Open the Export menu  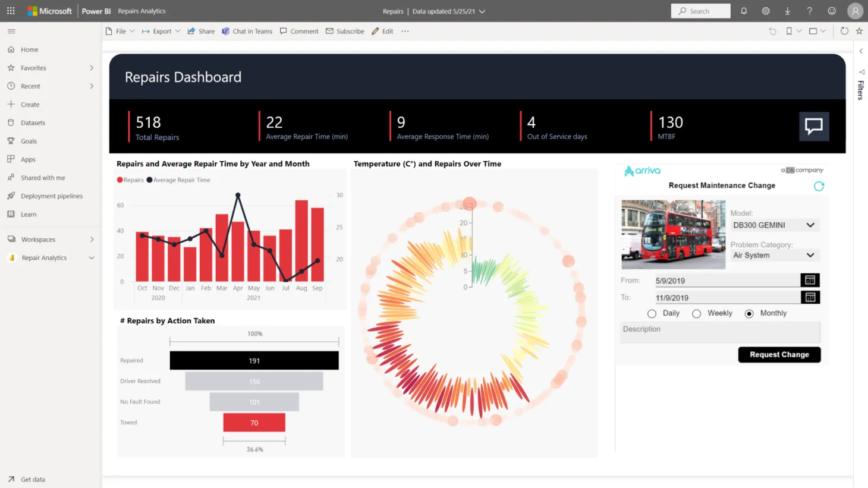(x=161, y=31)
